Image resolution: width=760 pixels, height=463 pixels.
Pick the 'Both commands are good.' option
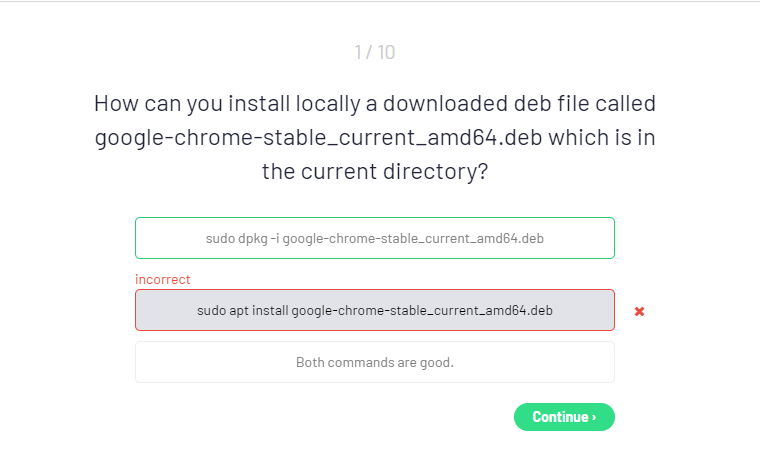[x=375, y=362]
